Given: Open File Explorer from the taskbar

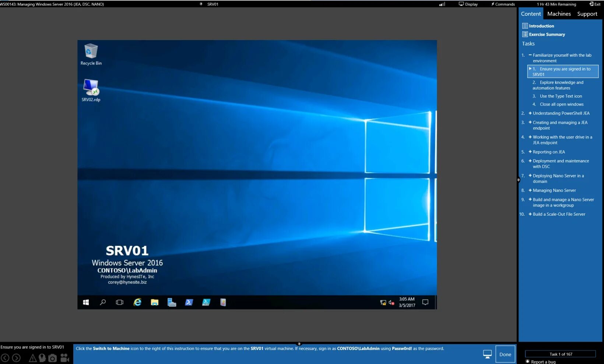Looking at the screenshot, I should pos(155,302).
